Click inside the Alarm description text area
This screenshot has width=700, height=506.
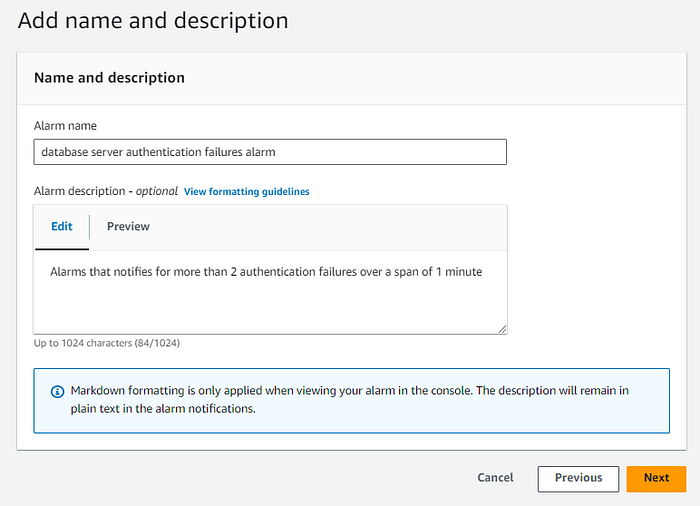coord(270,292)
